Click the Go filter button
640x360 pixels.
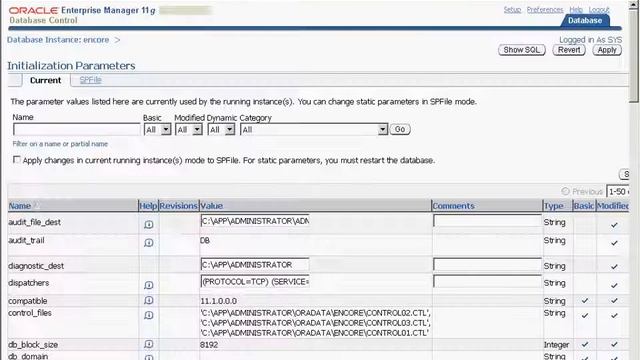tap(400, 129)
